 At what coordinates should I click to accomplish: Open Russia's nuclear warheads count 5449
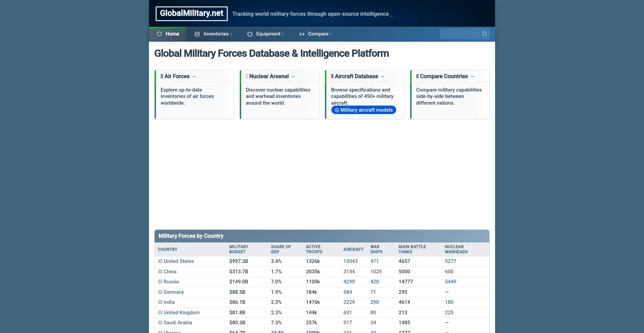(x=450, y=282)
